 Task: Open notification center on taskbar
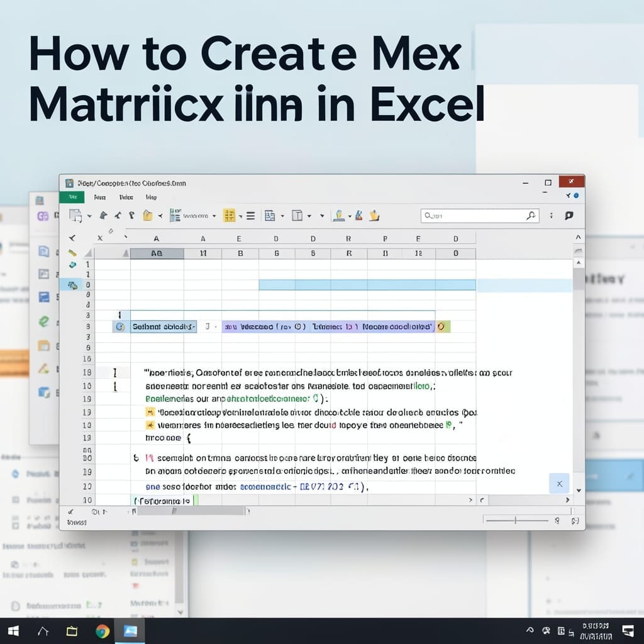point(628,631)
